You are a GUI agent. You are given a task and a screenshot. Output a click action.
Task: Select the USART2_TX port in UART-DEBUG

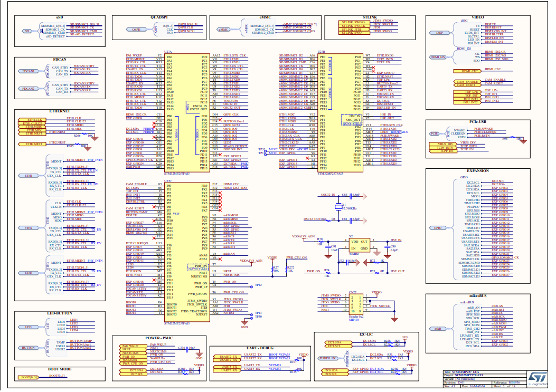[x=228, y=357]
